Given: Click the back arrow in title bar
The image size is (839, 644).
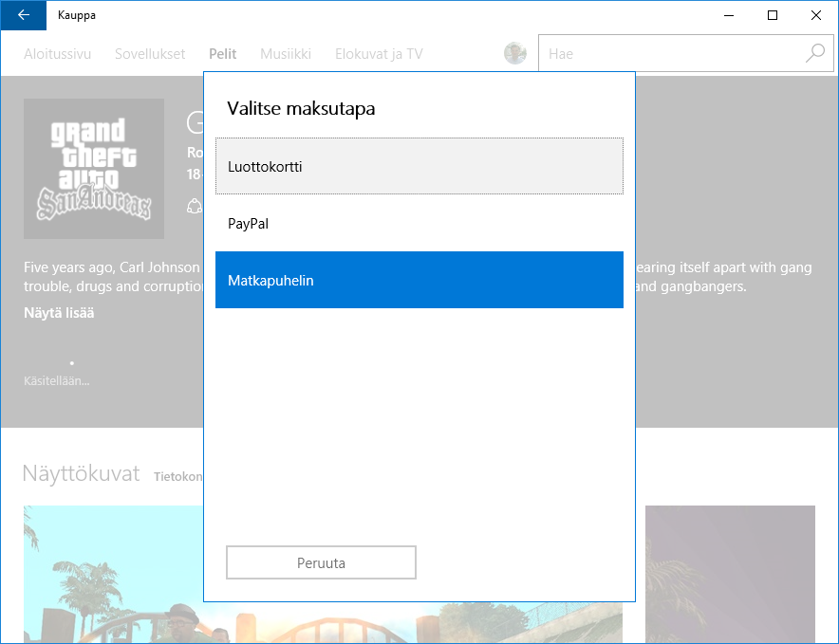Looking at the screenshot, I should tap(23, 15).
